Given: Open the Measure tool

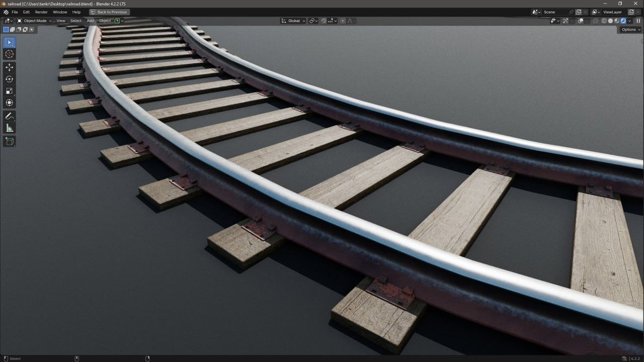Looking at the screenshot, I should (x=9, y=128).
